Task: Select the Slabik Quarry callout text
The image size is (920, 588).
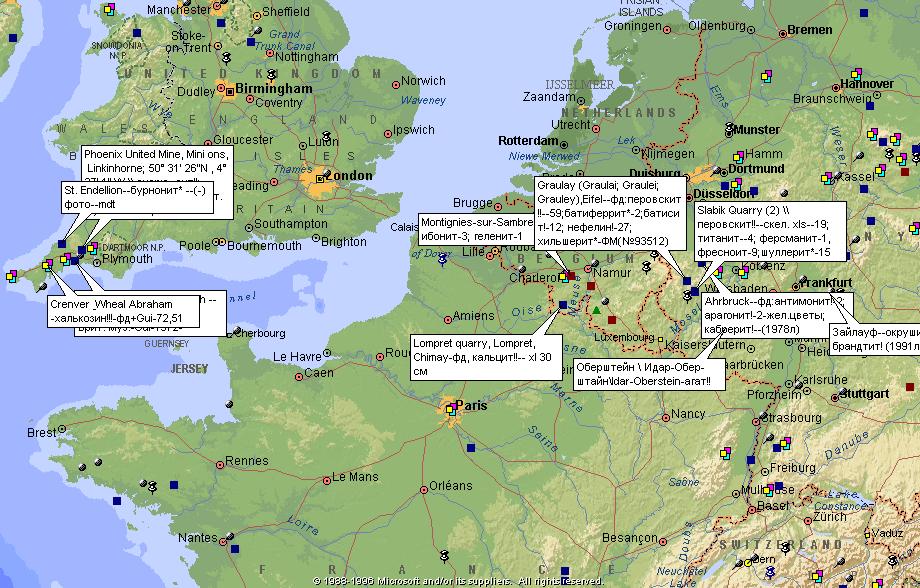Action: click(x=770, y=231)
